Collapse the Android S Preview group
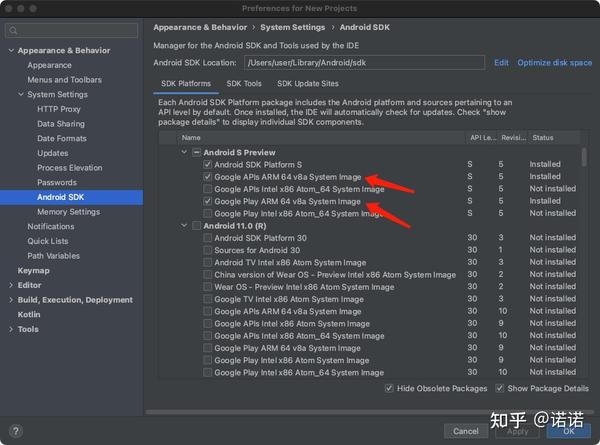This screenshot has height=445, width=600. click(x=184, y=152)
